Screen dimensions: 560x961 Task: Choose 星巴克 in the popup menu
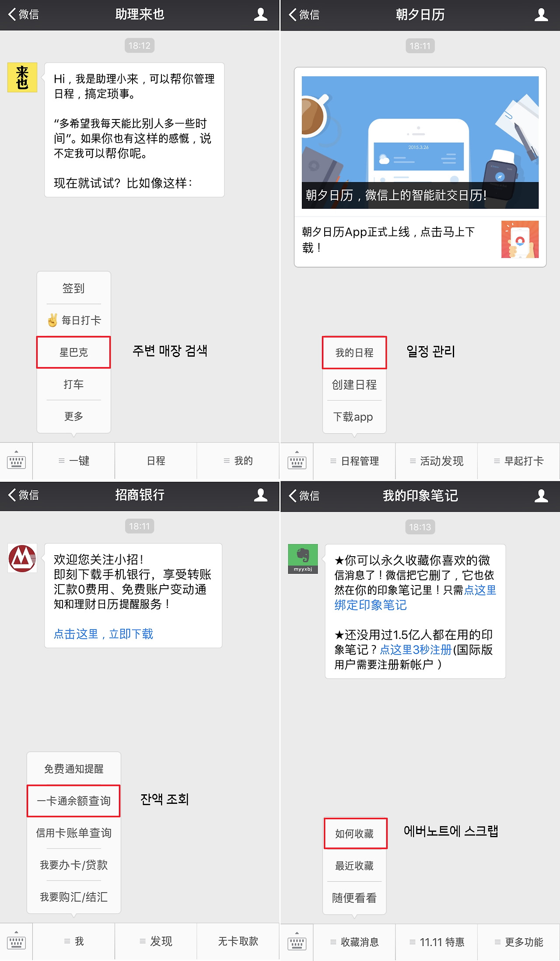(73, 352)
